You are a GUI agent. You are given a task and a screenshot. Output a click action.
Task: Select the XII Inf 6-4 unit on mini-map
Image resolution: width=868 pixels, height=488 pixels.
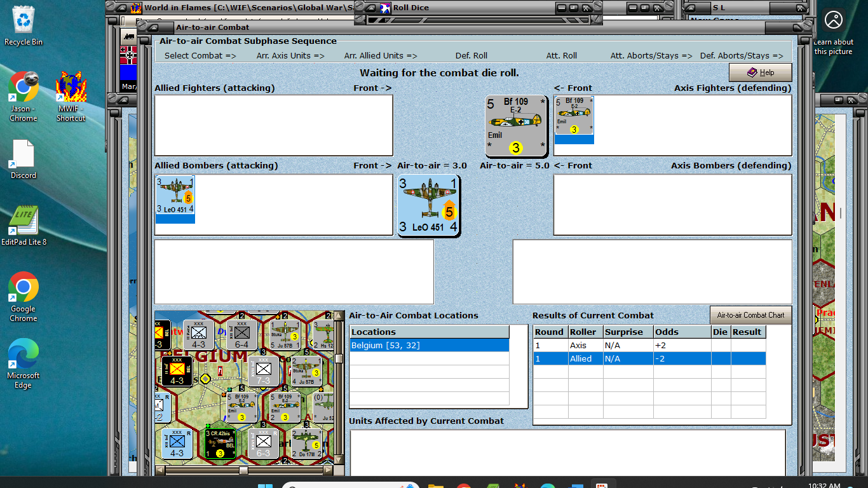tap(241, 335)
